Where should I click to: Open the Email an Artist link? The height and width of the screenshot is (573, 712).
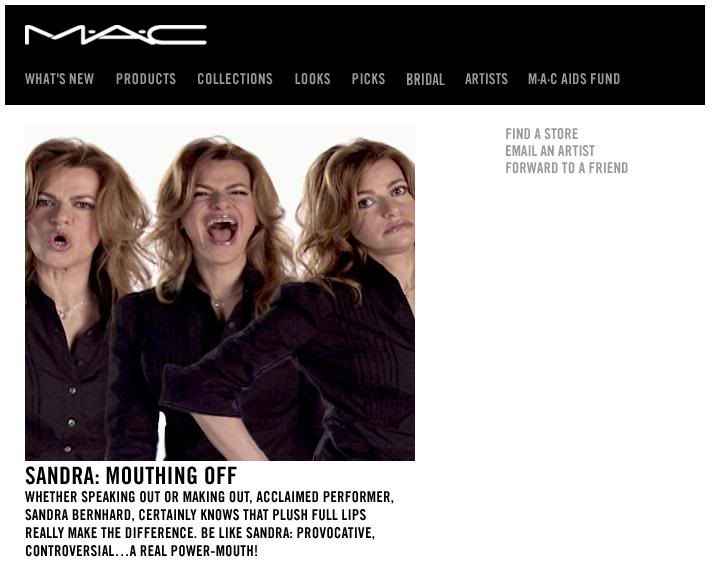click(550, 151)
